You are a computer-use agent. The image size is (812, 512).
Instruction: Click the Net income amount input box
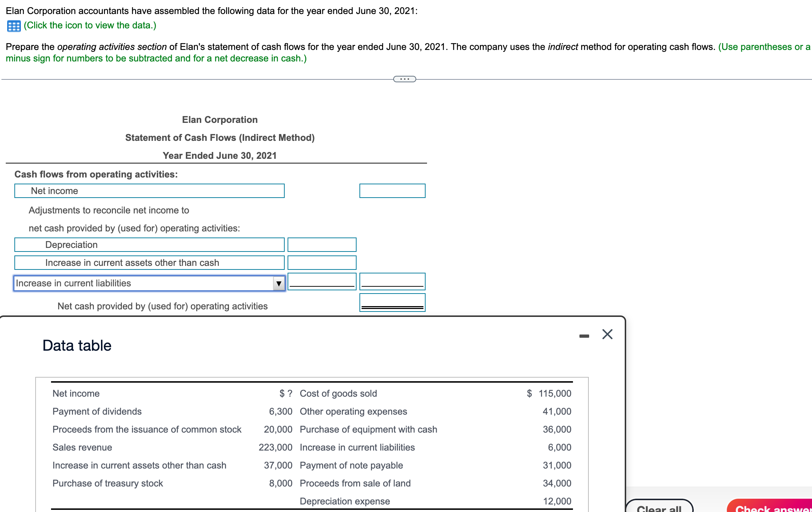point(392,191)
